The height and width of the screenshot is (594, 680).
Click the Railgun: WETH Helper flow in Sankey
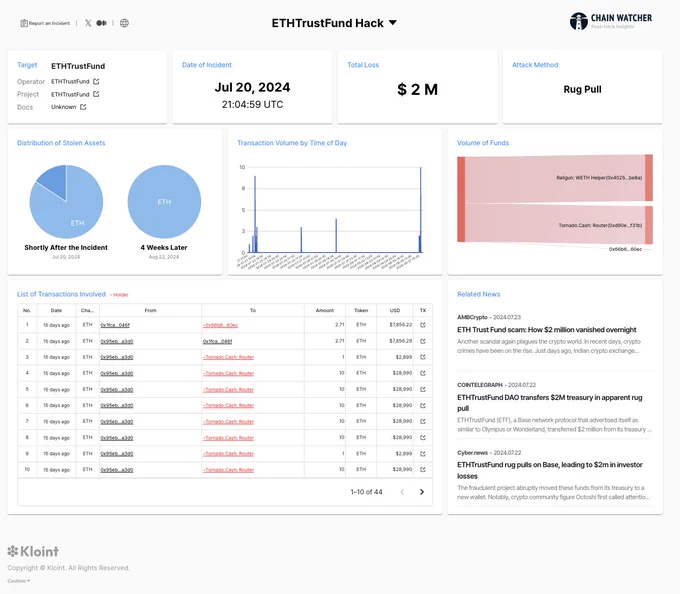point(555,179)
